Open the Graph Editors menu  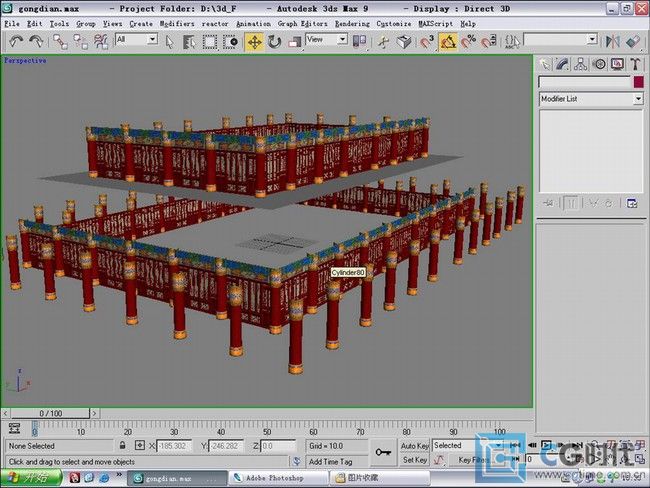click(x=302, y=24)
